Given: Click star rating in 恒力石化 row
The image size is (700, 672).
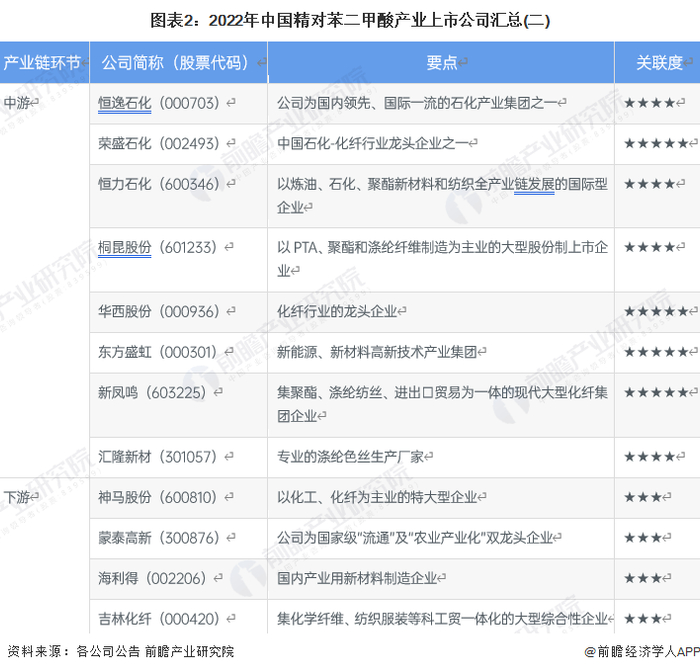Looking at the screenshot, I should point(650,184).
